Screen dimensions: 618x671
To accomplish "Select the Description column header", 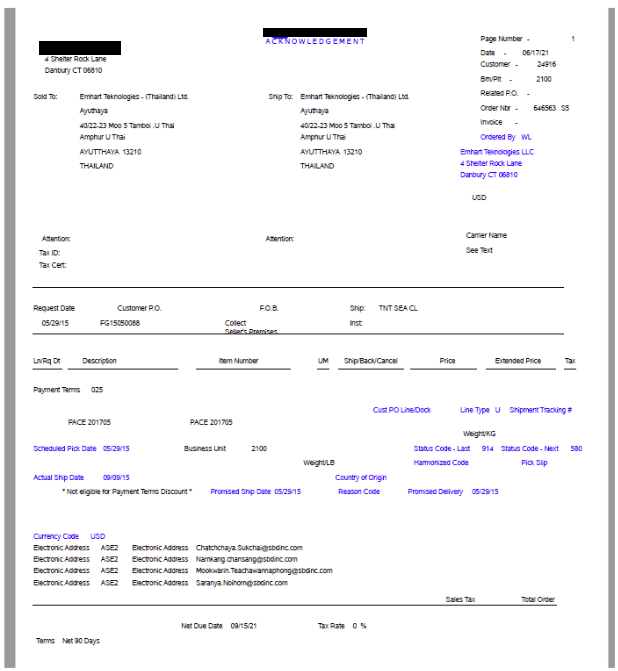I will pos(100,361).
